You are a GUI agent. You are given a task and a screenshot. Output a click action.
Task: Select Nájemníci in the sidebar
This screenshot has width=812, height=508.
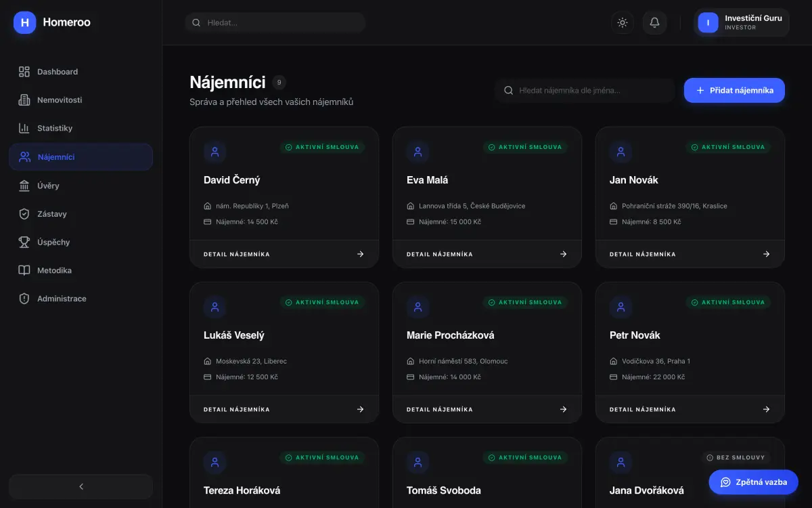(81, 157)
